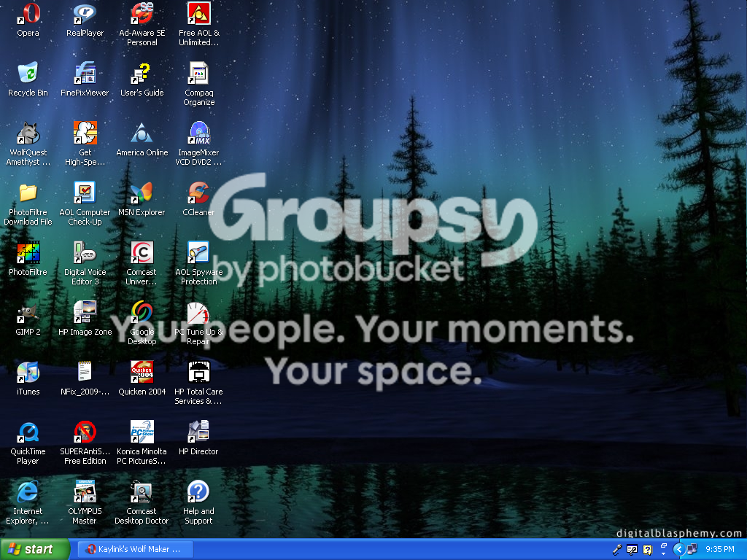Image resolution: width=747 pixels, height=560 pixels.
Task: Click PC Tune Up & Repair icon
Action: [x=198, y=312]
